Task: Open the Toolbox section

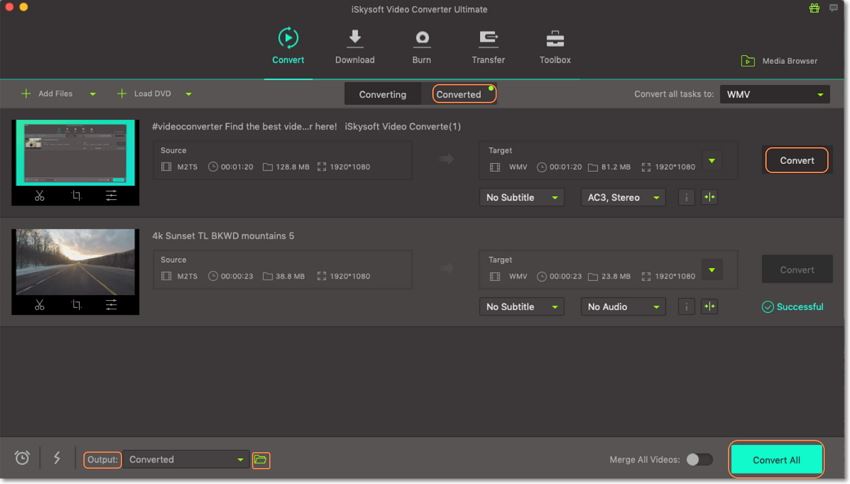Action: pyautogui.click(x=555, y=47)
